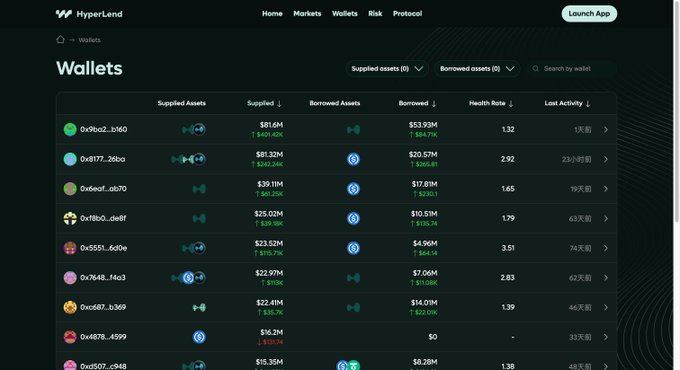Click the Borrowed Assets column header
The width and height of the screenshot is (680, 370).
click(335, 103)
